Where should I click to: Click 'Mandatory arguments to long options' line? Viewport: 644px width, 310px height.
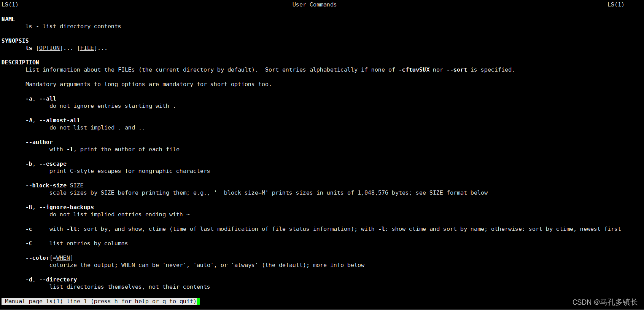tap(149, 84)
